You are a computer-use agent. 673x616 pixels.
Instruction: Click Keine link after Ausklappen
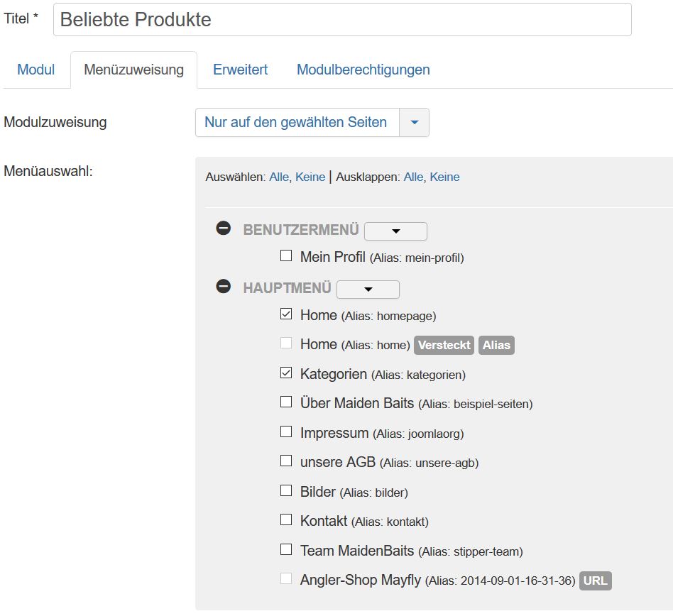click(x=444, y=177)
